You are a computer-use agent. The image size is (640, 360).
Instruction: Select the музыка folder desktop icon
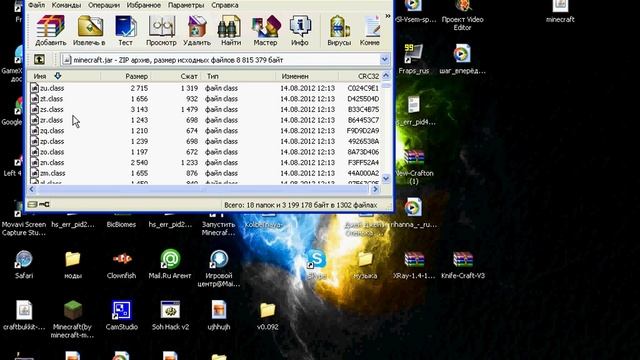(x=365, y=264)
